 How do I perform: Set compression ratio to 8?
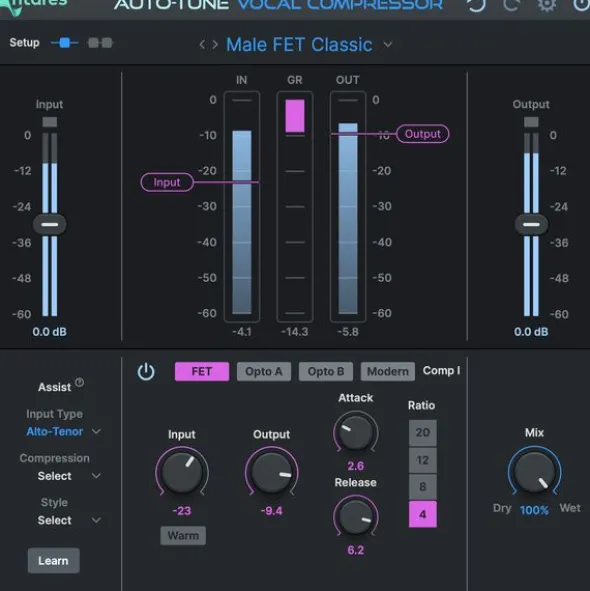pos(423,487)
